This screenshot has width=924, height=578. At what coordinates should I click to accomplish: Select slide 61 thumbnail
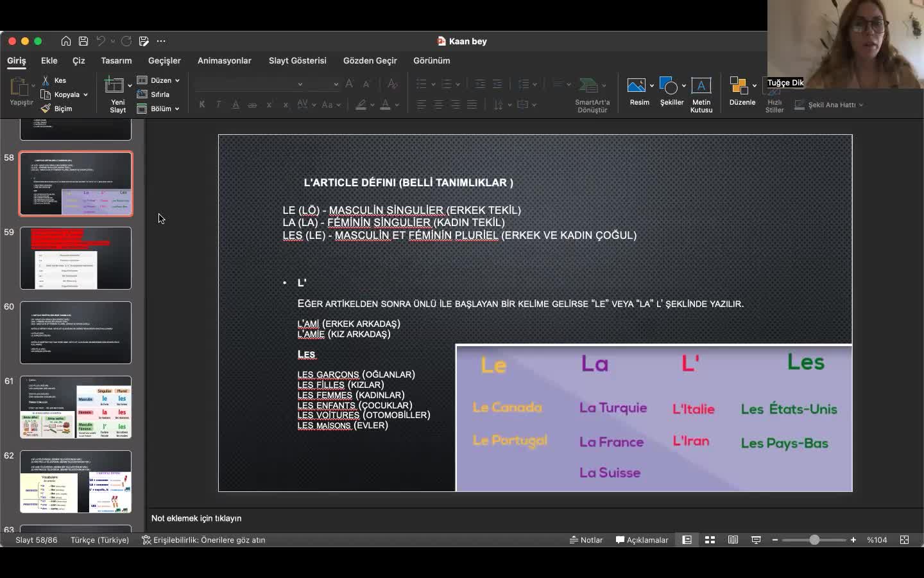pyautogui.click(x=76, y=407)
